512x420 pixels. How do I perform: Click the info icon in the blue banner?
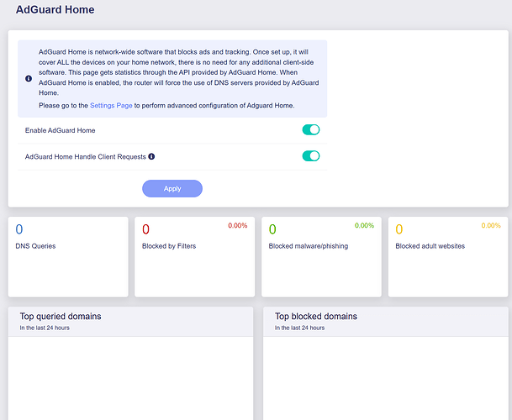(29, 78)
